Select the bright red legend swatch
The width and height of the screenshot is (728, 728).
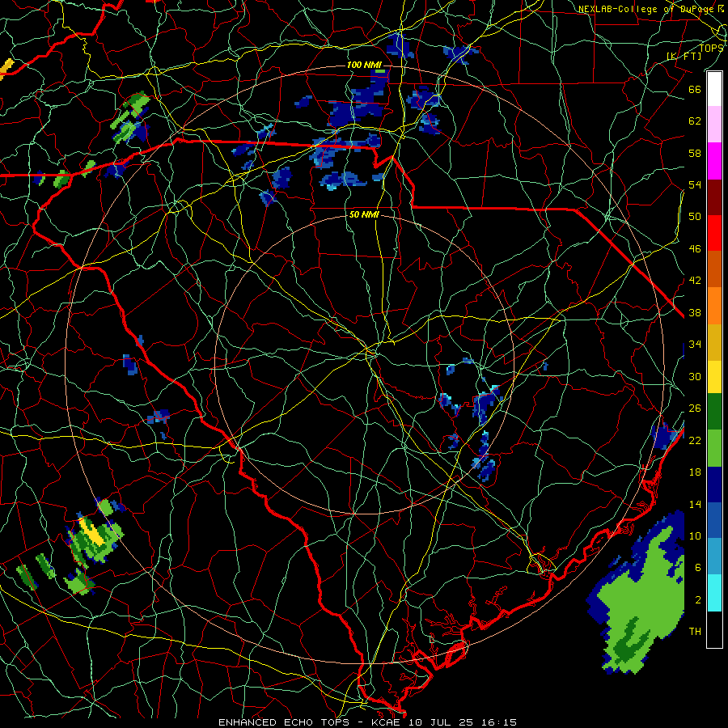714,233
